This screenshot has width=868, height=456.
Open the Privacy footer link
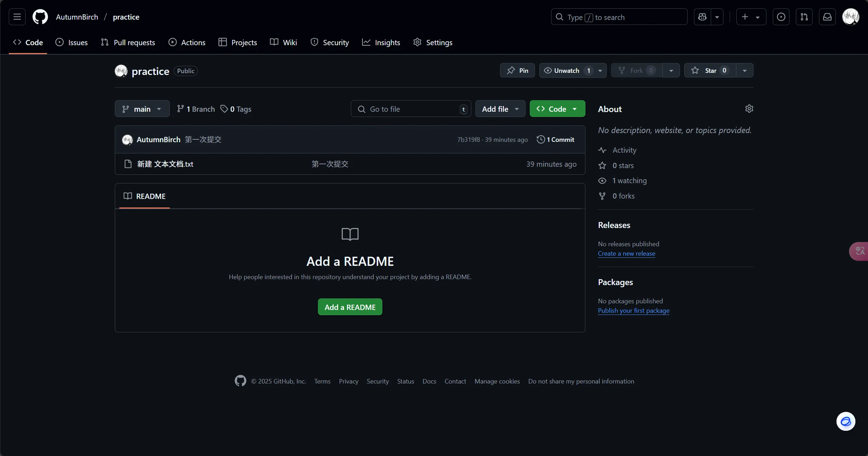[348, 381]
